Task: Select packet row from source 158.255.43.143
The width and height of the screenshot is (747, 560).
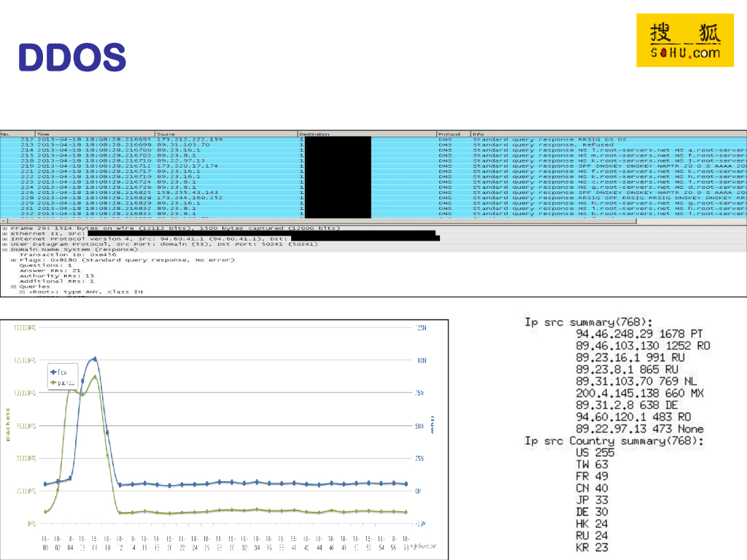Action: point(219,192)
